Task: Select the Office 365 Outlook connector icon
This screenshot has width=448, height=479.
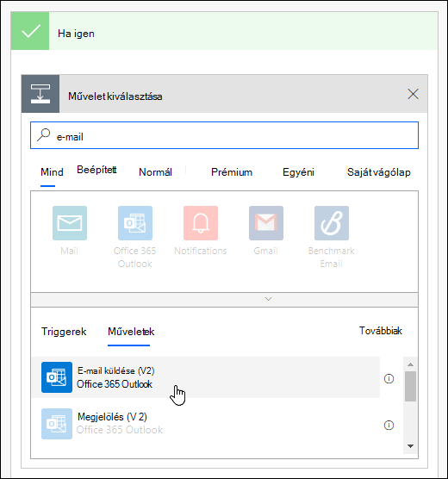Action: tap(135, 223)
